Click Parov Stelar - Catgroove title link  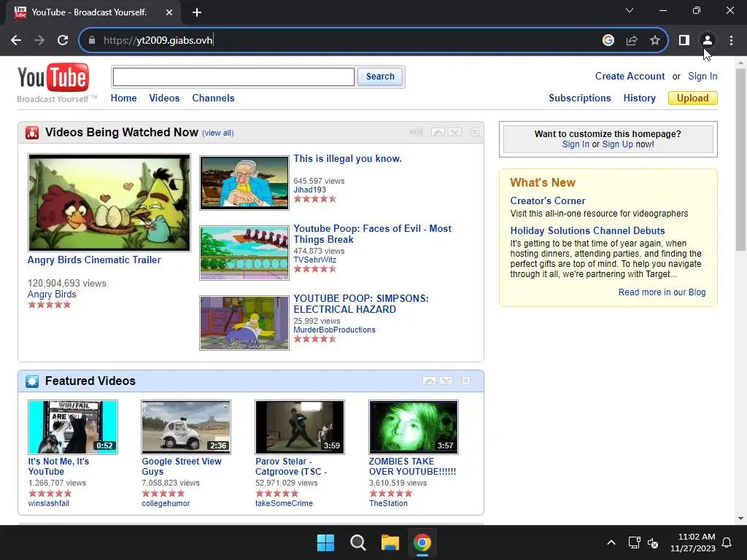[290, 467]
